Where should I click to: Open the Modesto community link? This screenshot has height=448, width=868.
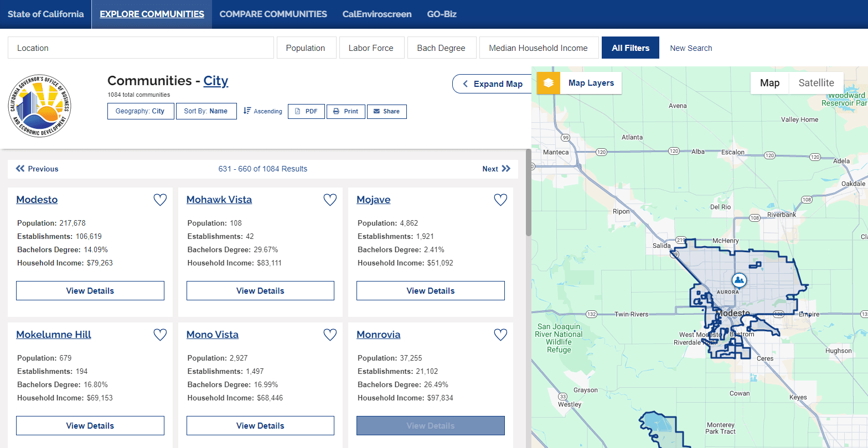click(x=37, y=200)
